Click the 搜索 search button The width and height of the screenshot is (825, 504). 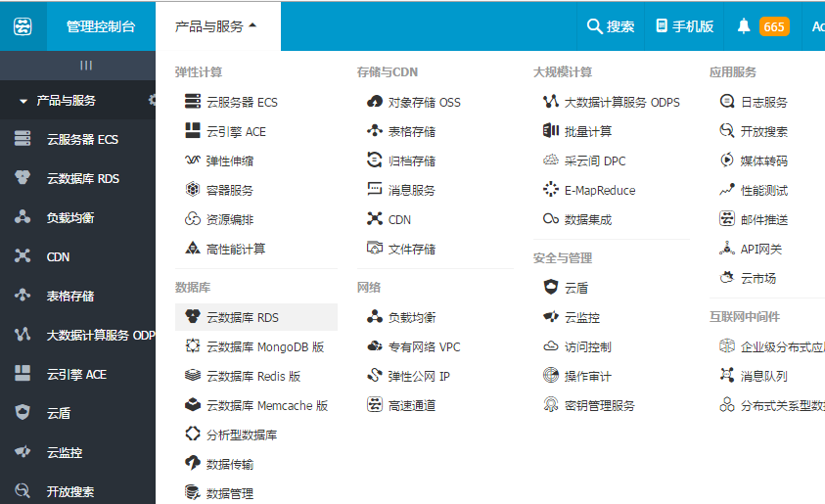[611, 26]
